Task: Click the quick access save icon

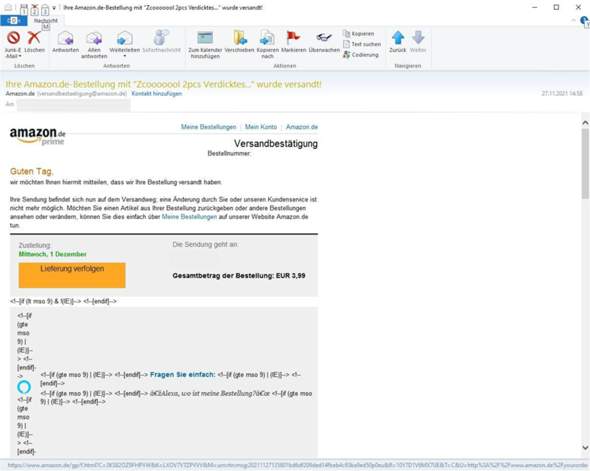Action: pyautogui.click(x=23, y=8)
